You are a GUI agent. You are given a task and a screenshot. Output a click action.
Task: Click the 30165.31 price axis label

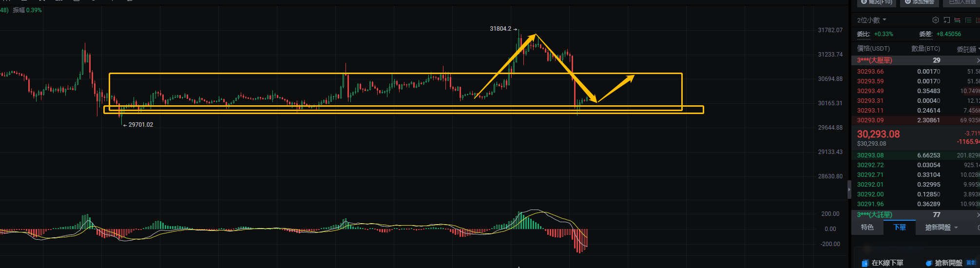coord(830,103)
